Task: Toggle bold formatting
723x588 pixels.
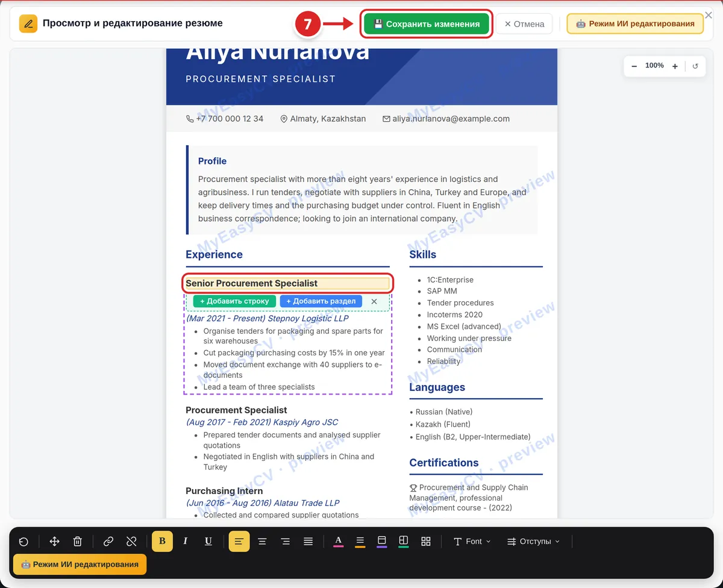Action: point(162,542)
